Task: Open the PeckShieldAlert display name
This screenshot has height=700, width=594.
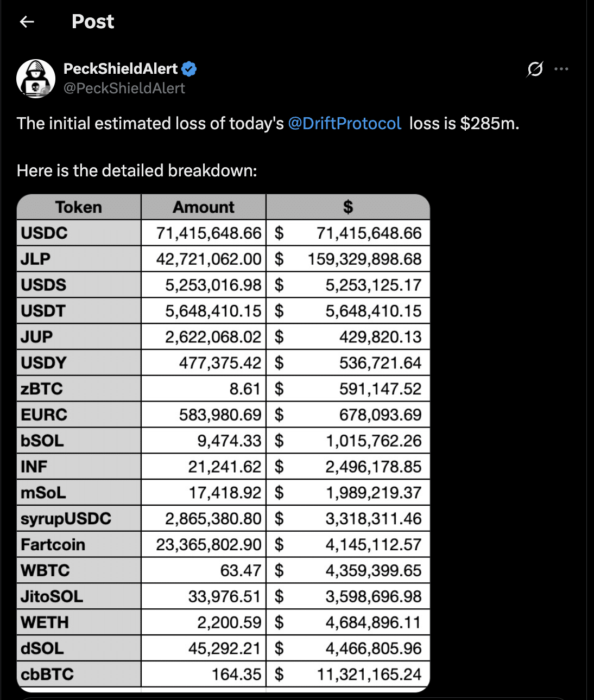Action: [x=121, y=69]
